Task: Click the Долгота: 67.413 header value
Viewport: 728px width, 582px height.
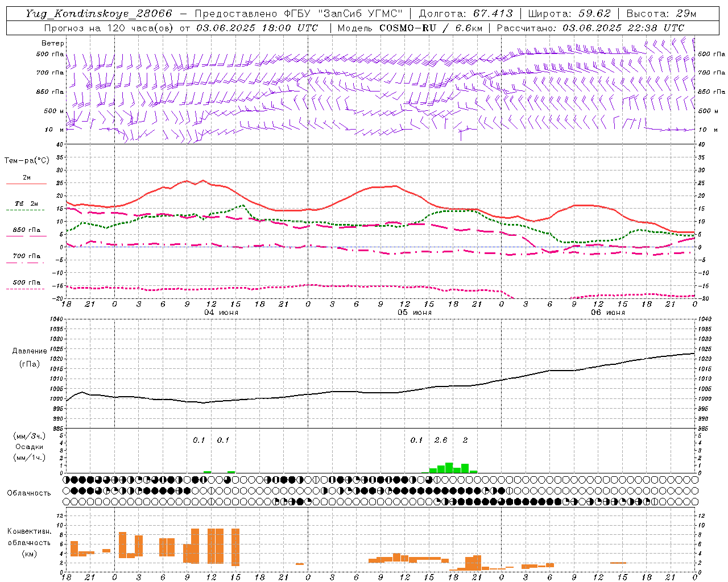Action: click(465, 14)
